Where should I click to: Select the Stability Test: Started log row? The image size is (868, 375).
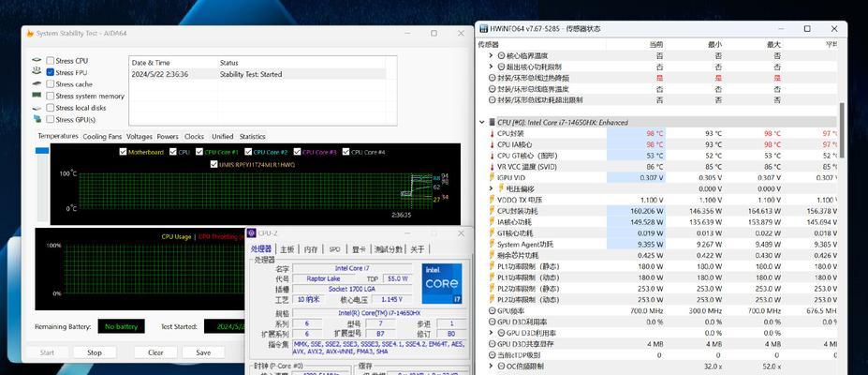pos(257,74)
